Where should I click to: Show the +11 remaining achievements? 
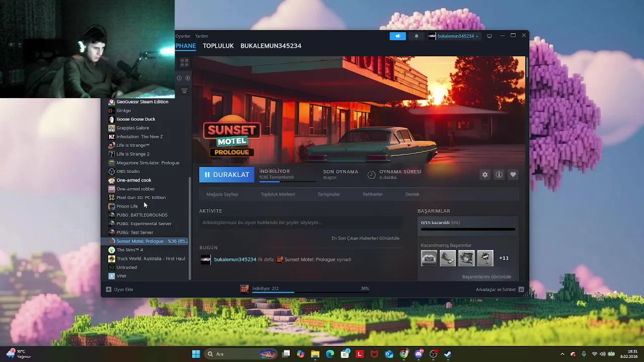[504, 258]
